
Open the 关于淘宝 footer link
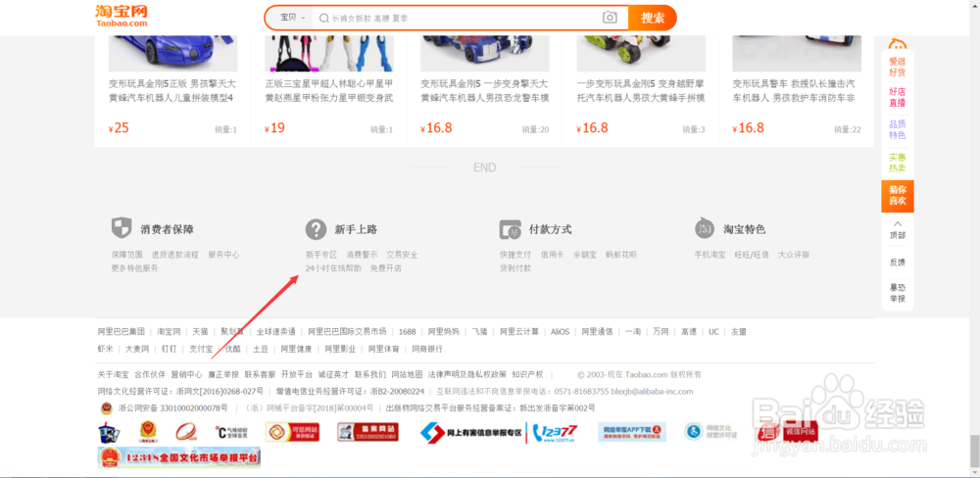pyautogui.click(x=113, y=375)
